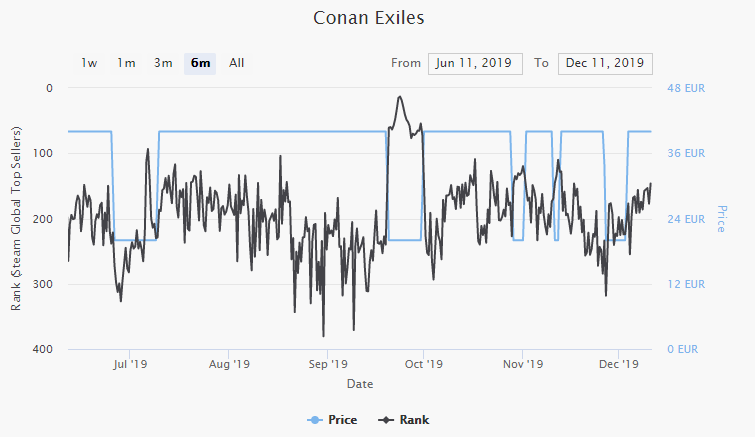Image resolution: width=755 pixels, height=437 pixels.
Task: Click the Date axis title below chart
Action: [x=360, y=384]
